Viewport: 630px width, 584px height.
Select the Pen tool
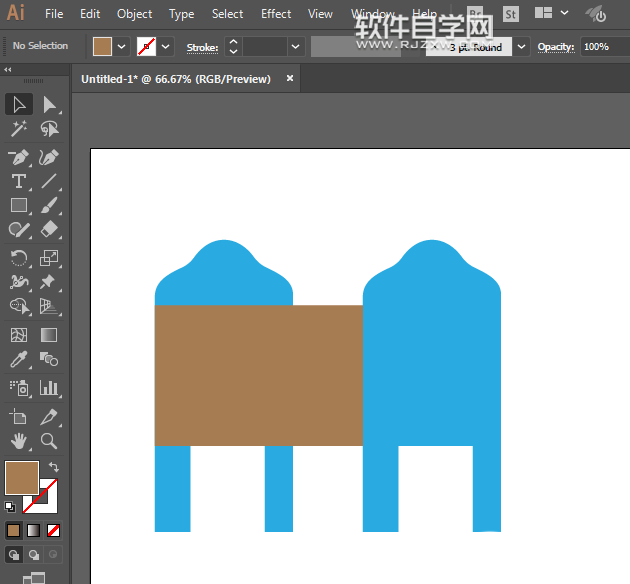19,157
